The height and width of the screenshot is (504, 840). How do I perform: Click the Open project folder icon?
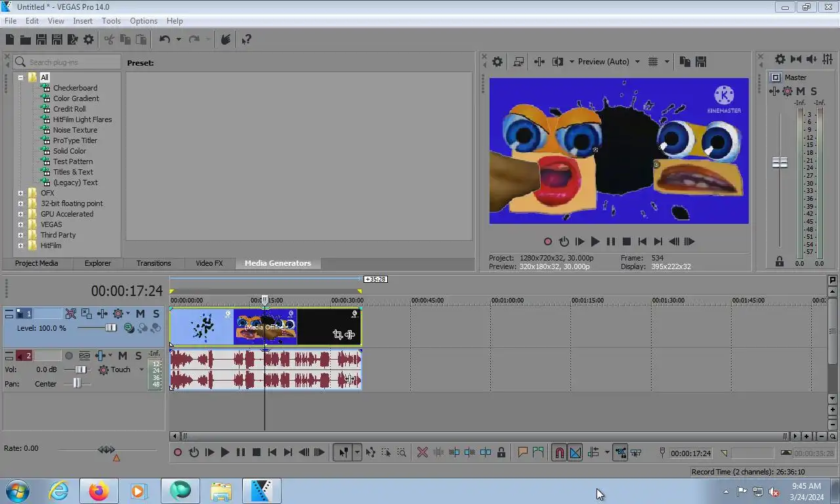[25, 40]
